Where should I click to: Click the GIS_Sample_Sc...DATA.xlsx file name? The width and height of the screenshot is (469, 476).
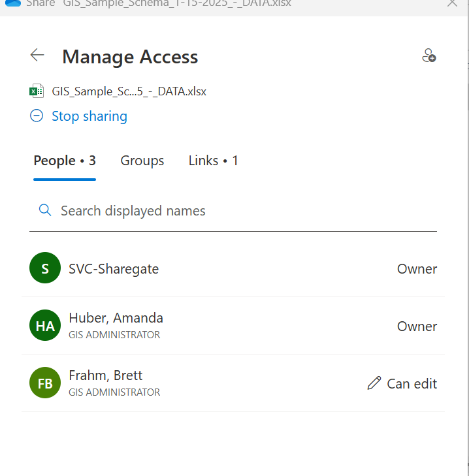pyautogui.click(x=129, y=91)
